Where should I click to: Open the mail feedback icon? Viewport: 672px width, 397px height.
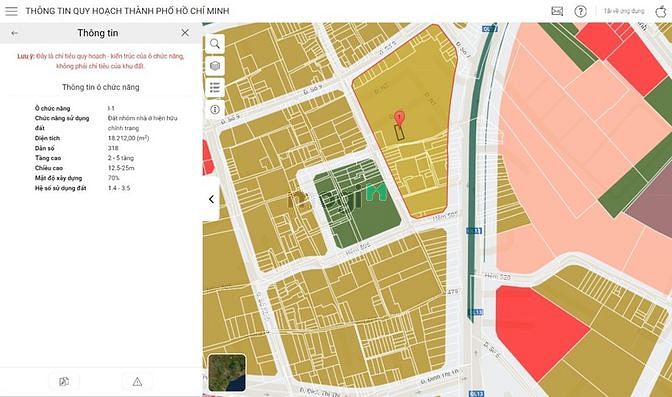tap(557, 11)
